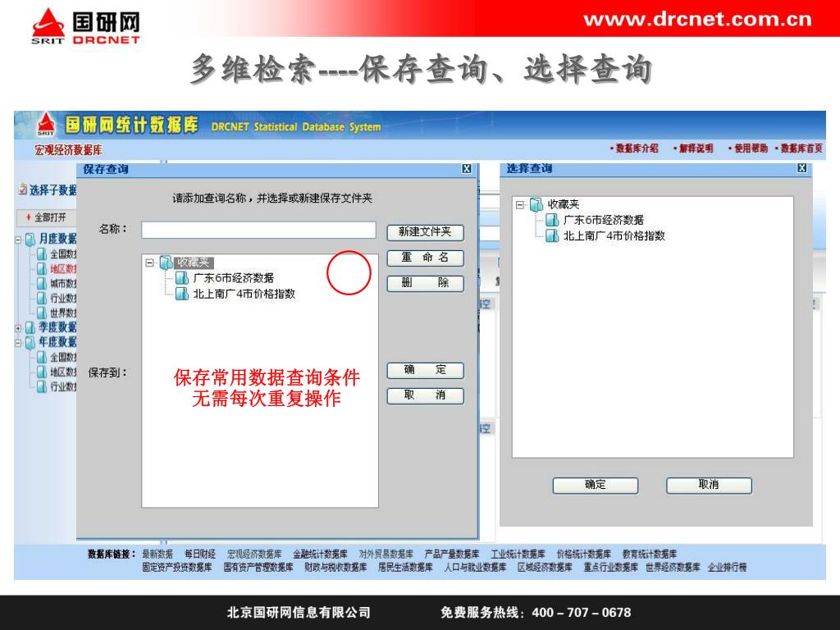Select 广东6市经济数据 in 保存查询 tree

234,278
